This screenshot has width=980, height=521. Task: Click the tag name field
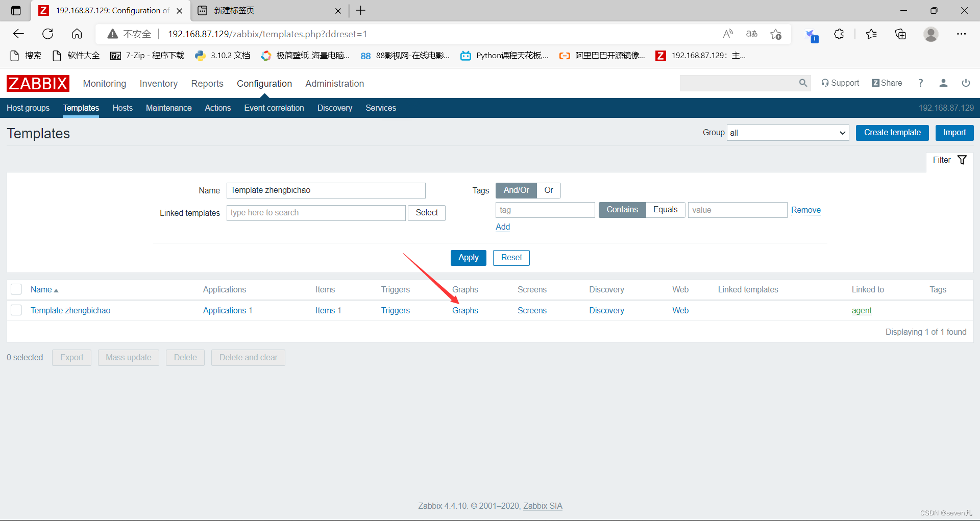545,210
